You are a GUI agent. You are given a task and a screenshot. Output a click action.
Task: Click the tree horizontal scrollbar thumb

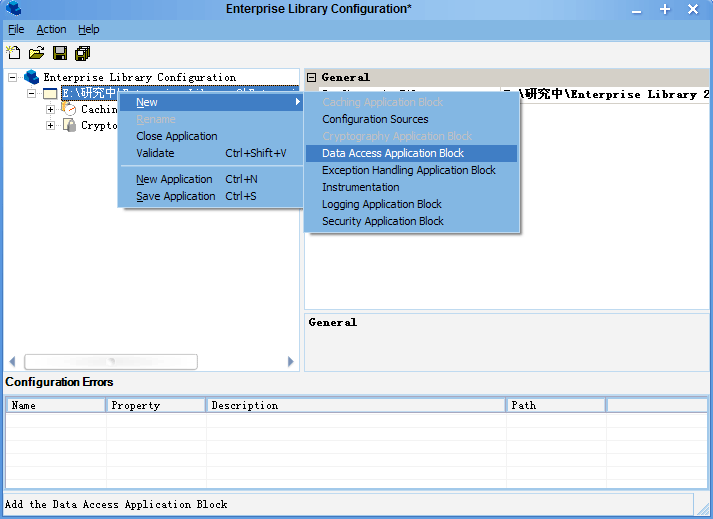pos(111,362)
